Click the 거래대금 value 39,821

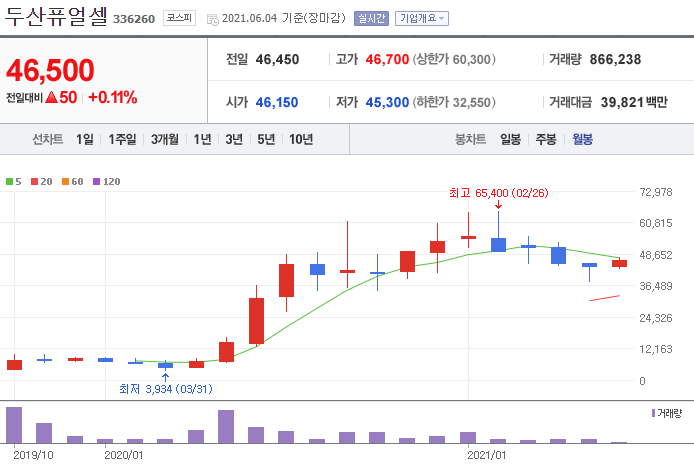tap(622, 102)
